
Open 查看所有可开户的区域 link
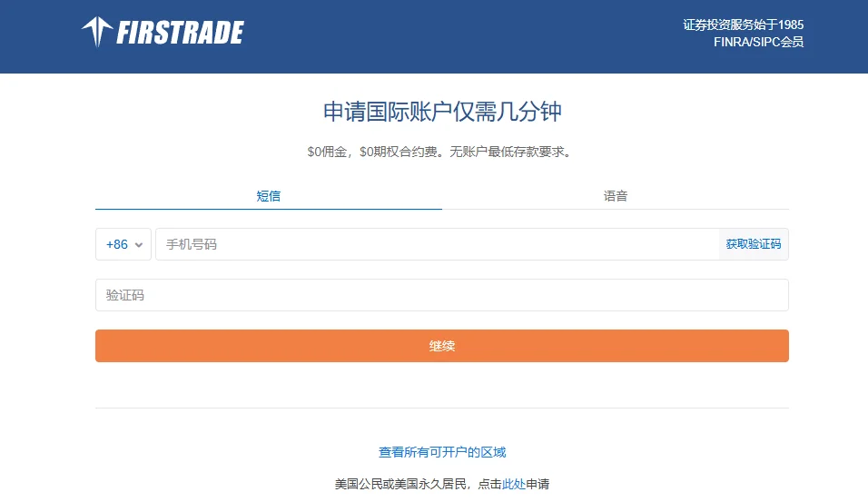442,452
